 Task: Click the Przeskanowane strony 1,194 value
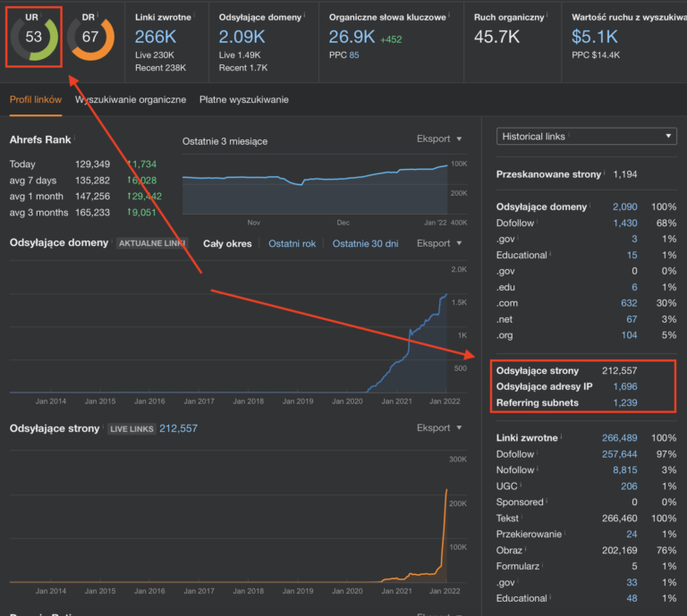click(624, 174)
